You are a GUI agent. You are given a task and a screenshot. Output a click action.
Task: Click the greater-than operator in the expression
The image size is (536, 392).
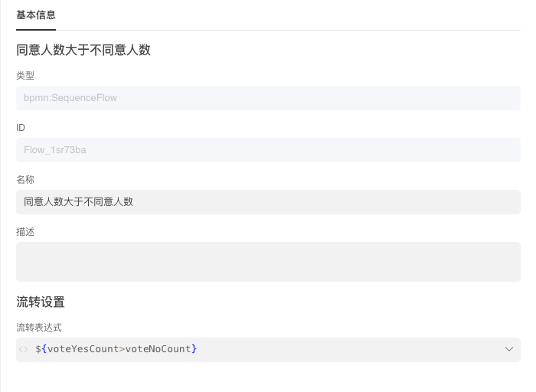click(x=122, y=349)
